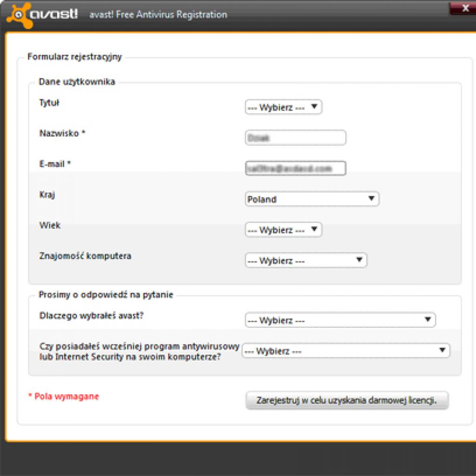Click the "E-mail *" field label
476x476 pixels.
tap(55, 164)
